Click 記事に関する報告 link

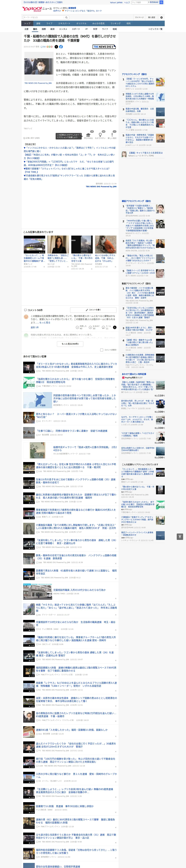(32, 138)
